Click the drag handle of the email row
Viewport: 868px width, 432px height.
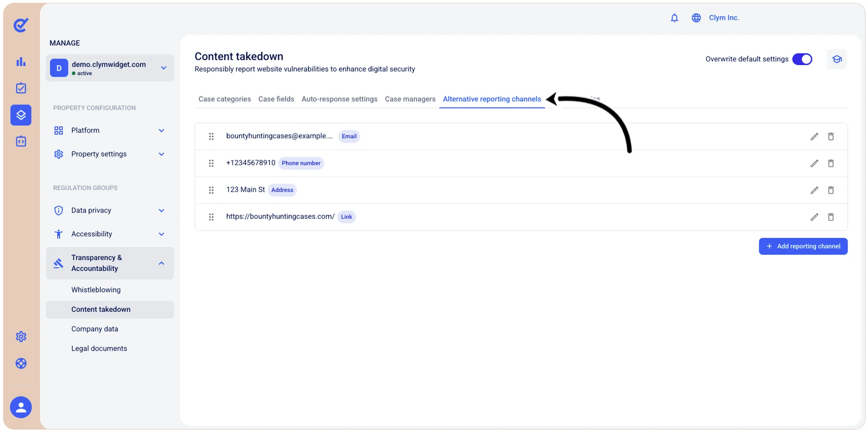[211, 137]
